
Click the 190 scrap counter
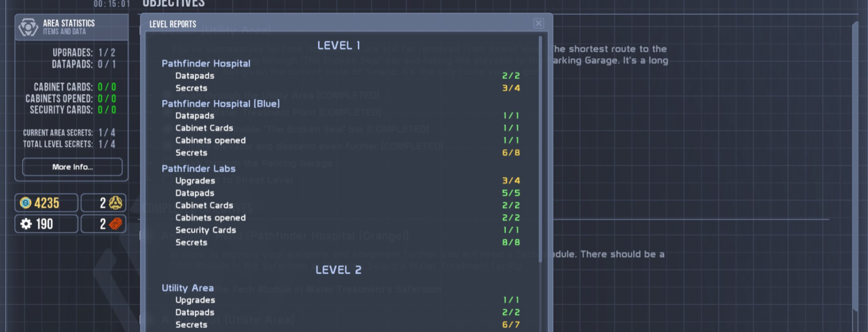pyautogui.click(x=45, y=224)
